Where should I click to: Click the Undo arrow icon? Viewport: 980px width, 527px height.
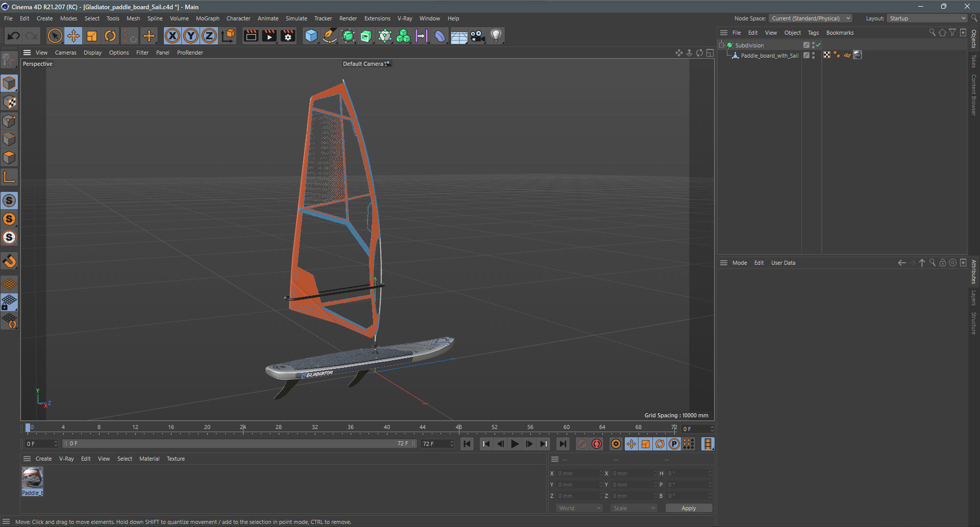coord(14,36)
